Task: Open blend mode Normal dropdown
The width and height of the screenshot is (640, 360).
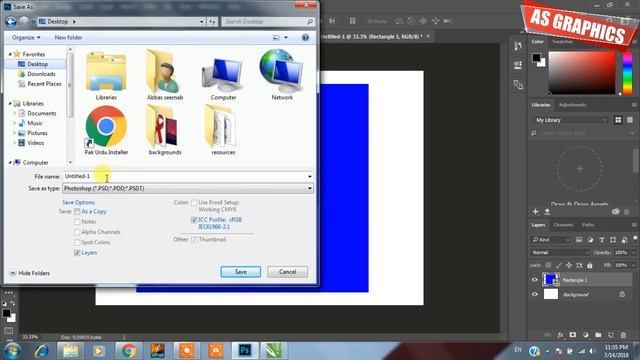Action: pyautogui.click(x=560, y=253)
